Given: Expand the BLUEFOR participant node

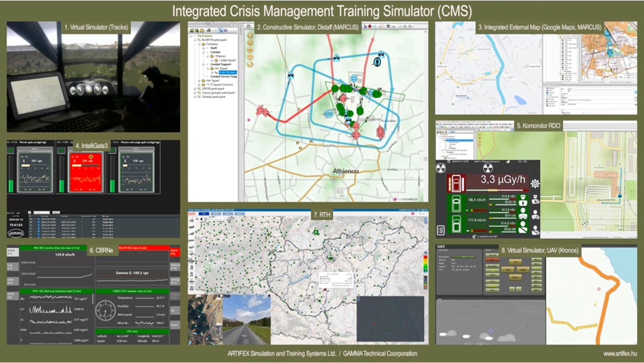Looking at the screenshot, I should [x=195, y=40].
